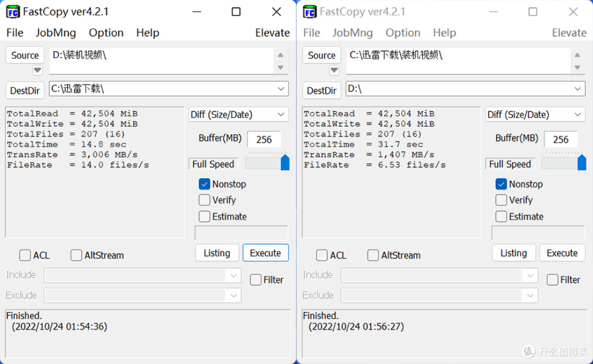Uncheck Nonstop in right window
Viewport: 593px width, 364px height.
(x=501, y=184)
